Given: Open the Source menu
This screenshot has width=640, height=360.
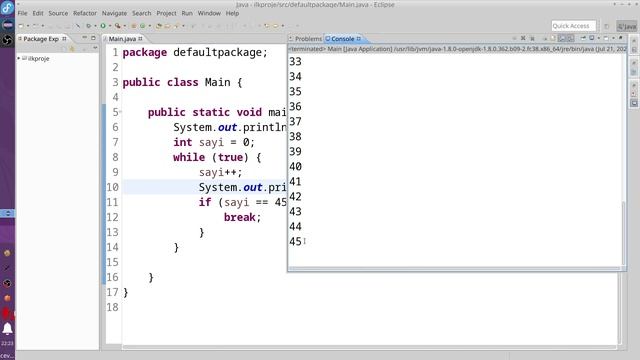Looking at the screenshot, I should tap(58, 13).
